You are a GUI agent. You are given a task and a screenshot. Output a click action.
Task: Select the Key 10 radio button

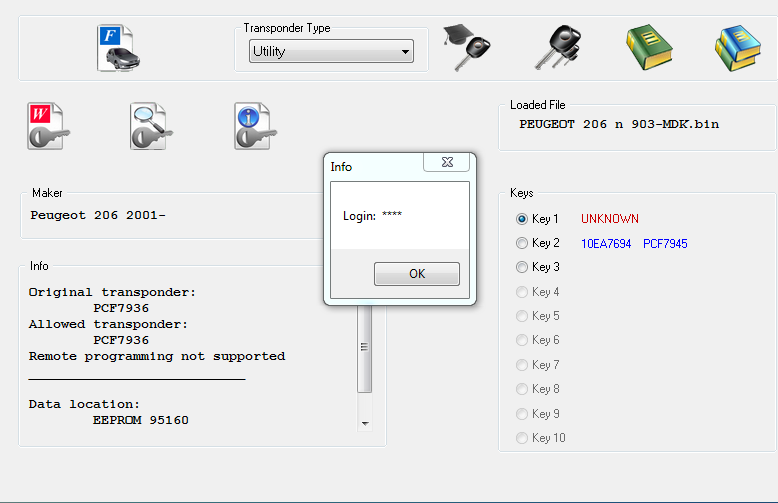pos(521,438)
